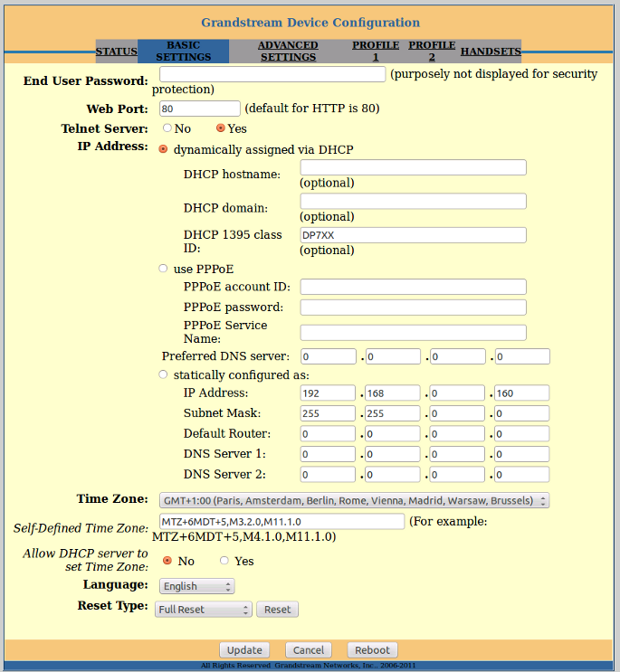Click static IP Address octet 160
This screenshot has height=672, width=620.
tap(522, 393)
